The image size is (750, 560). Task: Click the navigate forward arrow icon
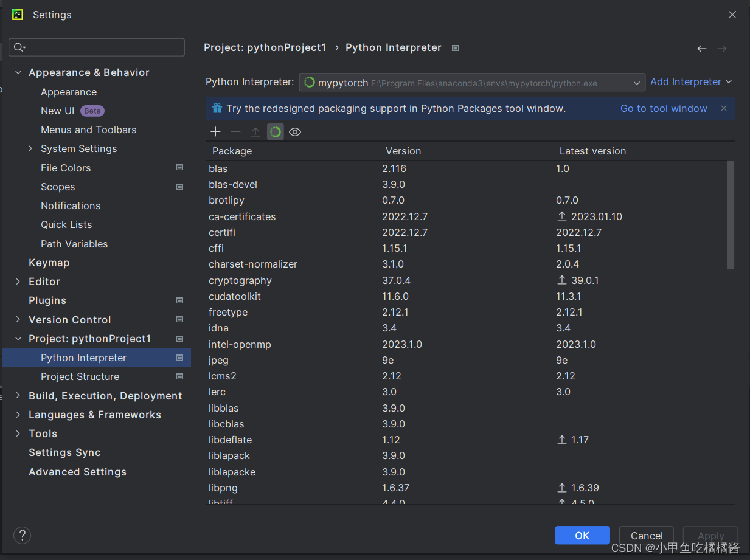click(x=722, y=49)
